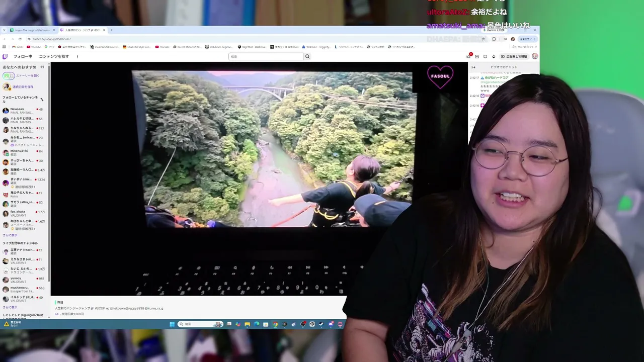The width and height of the screenshot is (644, 362).
Task: Click the bungee jump video player
Action: pos(259,178)
